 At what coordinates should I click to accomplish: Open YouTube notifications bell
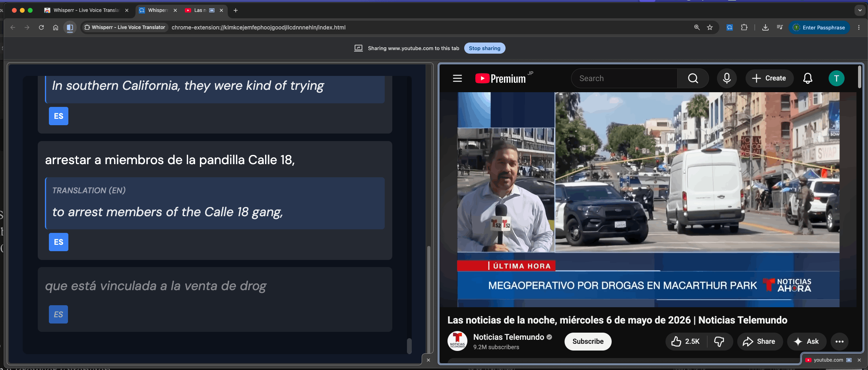pos(808,78)
